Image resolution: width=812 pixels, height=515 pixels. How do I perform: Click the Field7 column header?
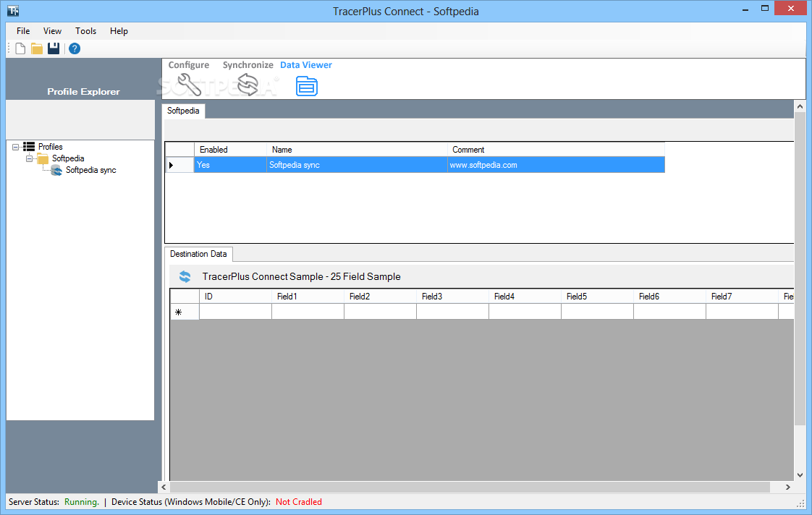point(742,297)
